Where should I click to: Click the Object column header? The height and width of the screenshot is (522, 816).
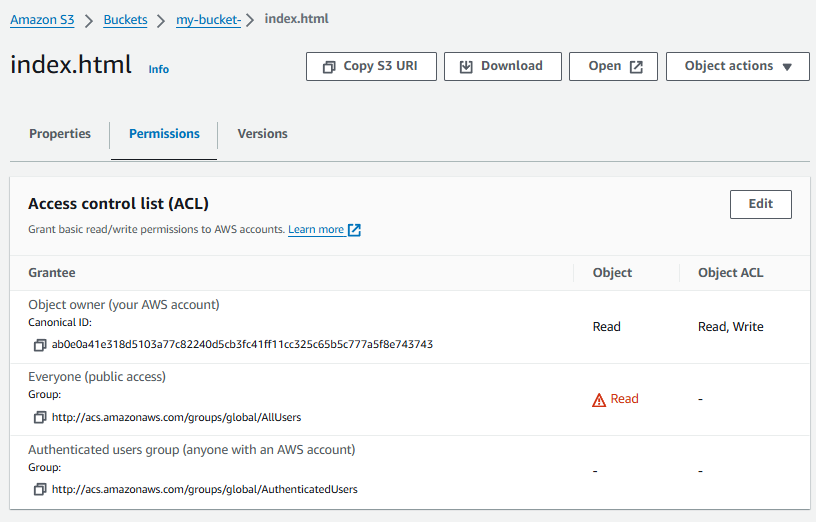[x=612, y=273]
